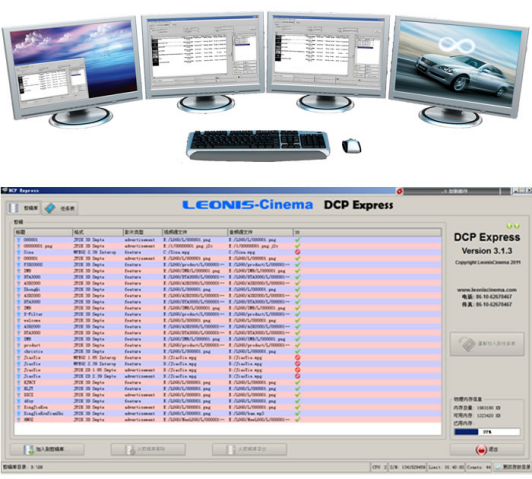Sort by the title column header

[43, 232]
